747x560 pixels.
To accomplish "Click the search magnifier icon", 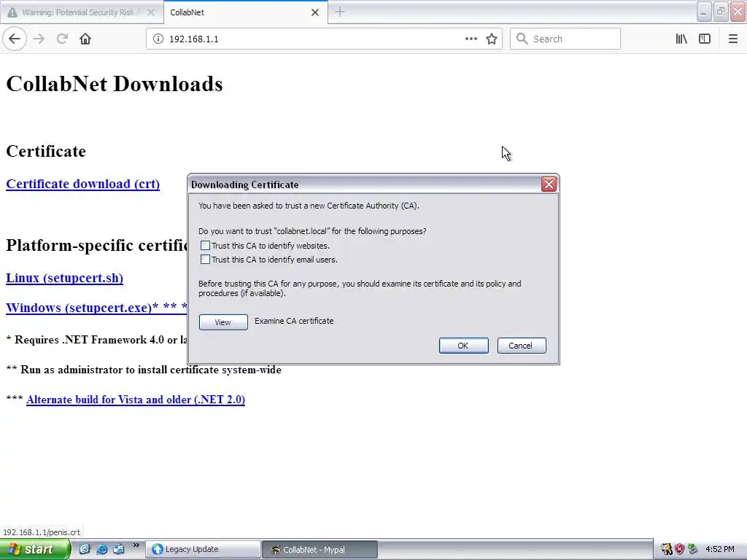I will [x=522, y=39].
